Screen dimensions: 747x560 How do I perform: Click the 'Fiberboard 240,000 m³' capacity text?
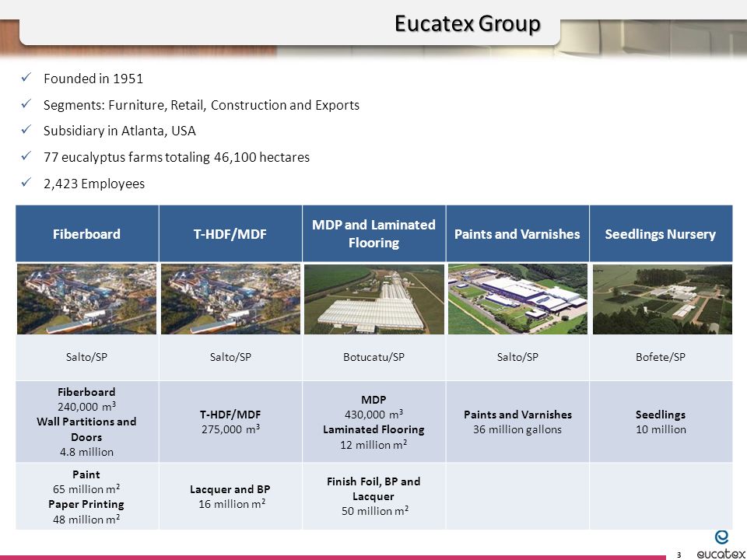tap(86, 399)
